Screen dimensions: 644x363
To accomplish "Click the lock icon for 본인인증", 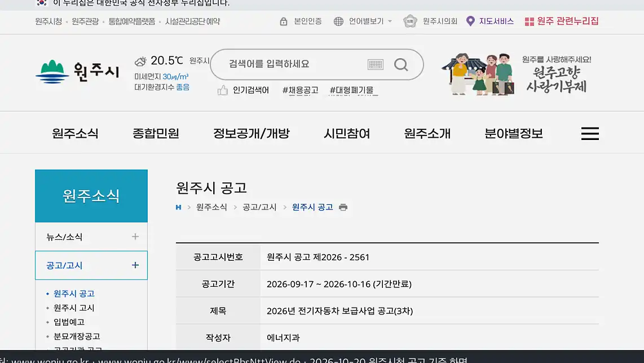I will 284,21.
